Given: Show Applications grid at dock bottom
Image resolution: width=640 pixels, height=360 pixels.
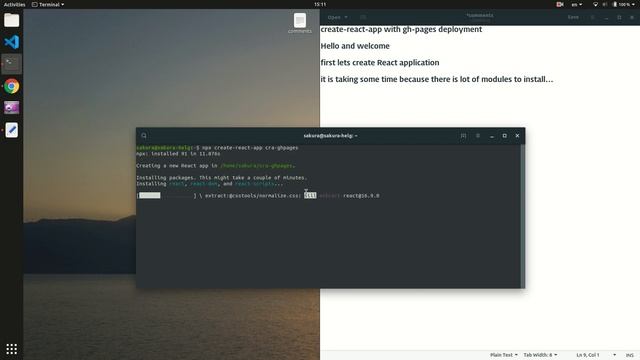Looking at the screenshot, I should 11,349.
